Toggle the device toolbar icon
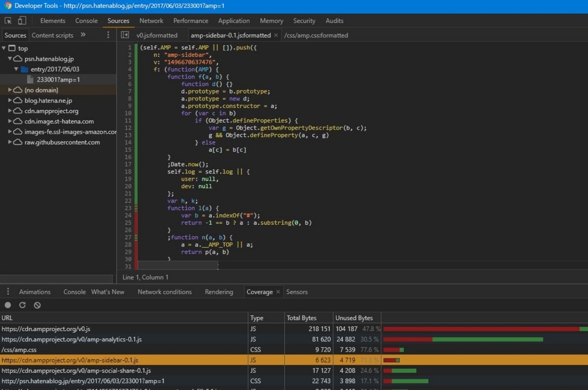Image resolution: width=588 pixels, height=390 pixels. coord(22,21)
